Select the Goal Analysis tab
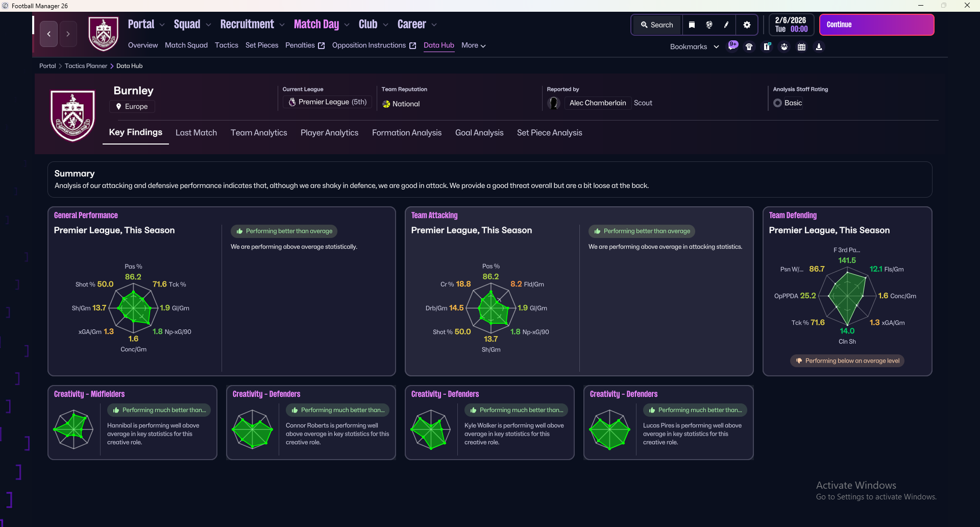This screenshot has height=527, width=980. click(479, 133)
